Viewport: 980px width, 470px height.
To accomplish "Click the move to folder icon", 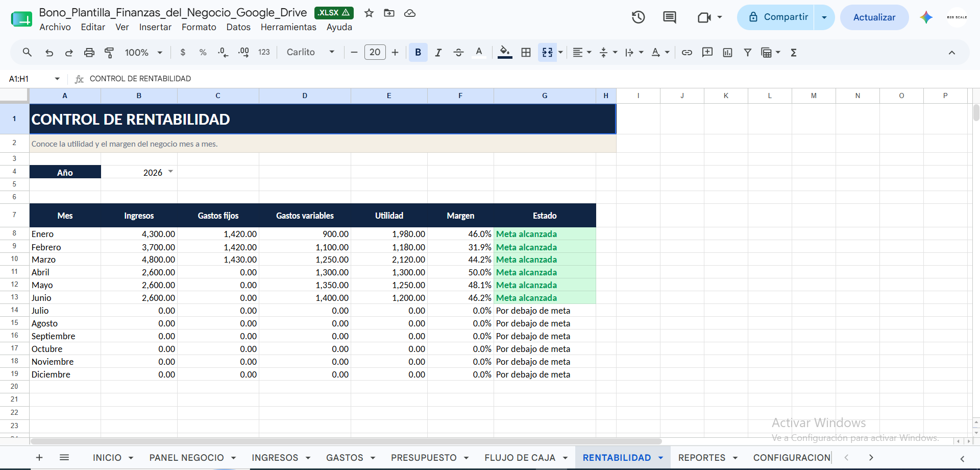I will (x=389, y=13).
